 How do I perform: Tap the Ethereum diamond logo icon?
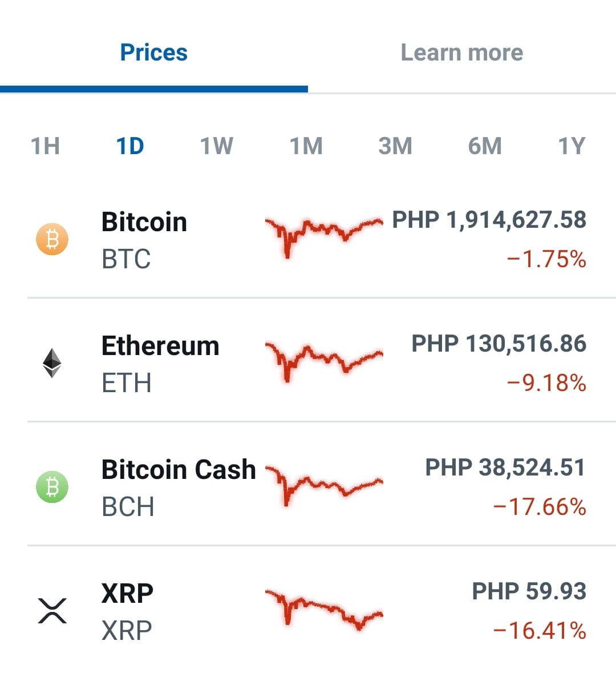(x=52, y=362)
